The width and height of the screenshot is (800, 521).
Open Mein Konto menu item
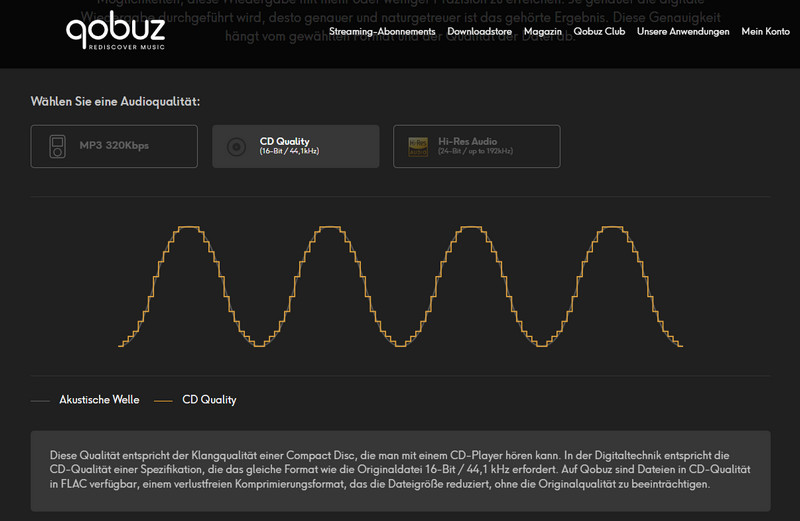coord(765,32)
